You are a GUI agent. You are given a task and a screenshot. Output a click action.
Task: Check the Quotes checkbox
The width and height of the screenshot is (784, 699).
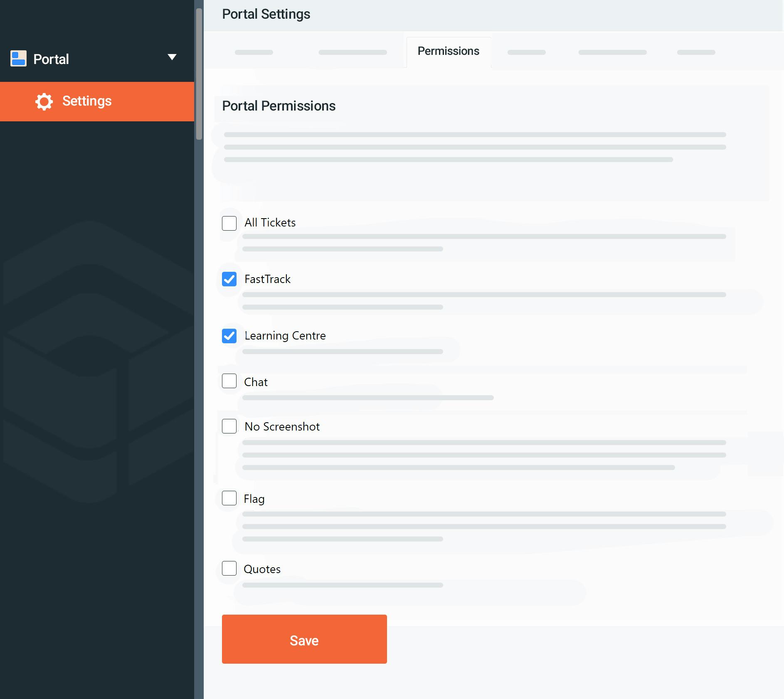coord(229,569)
